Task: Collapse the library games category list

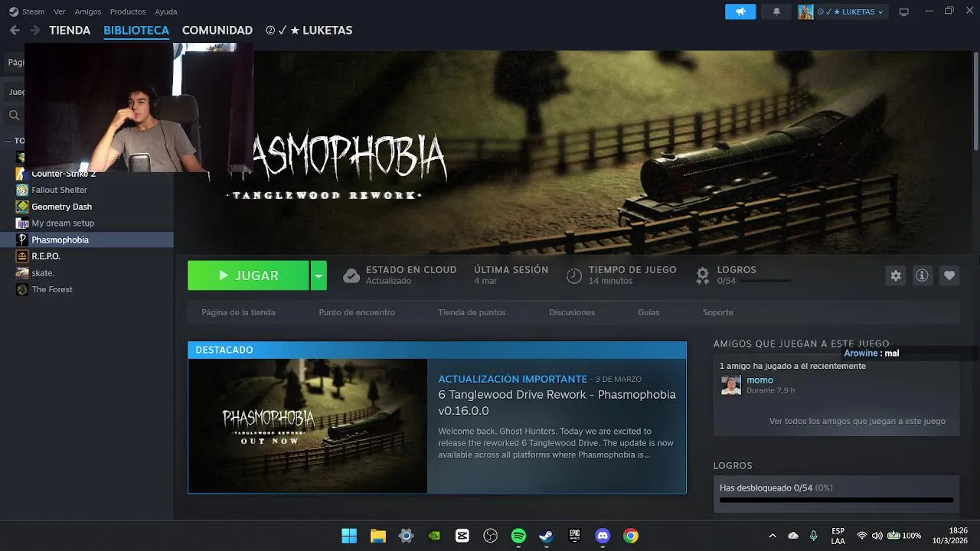Action: pos(8,141)
